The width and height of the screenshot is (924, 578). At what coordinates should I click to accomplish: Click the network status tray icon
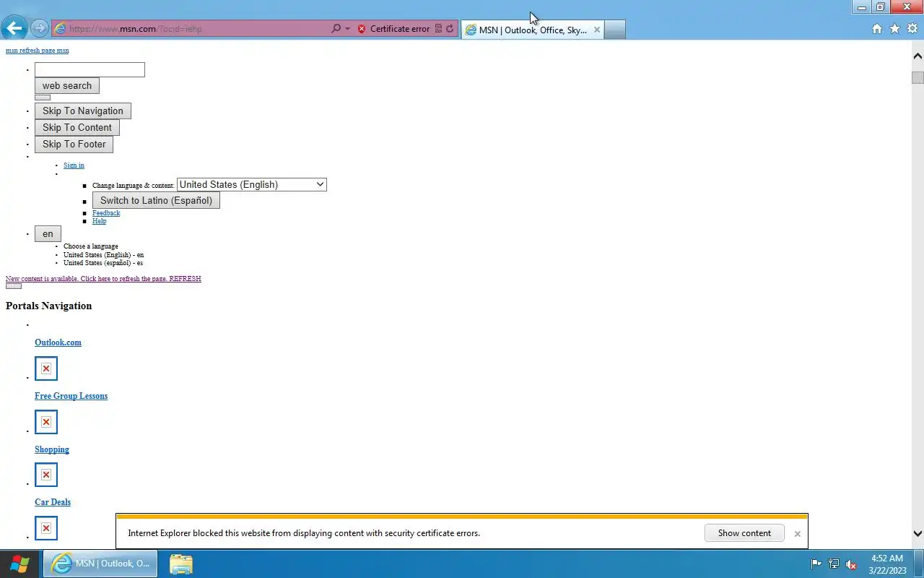[x=834, y=564]
